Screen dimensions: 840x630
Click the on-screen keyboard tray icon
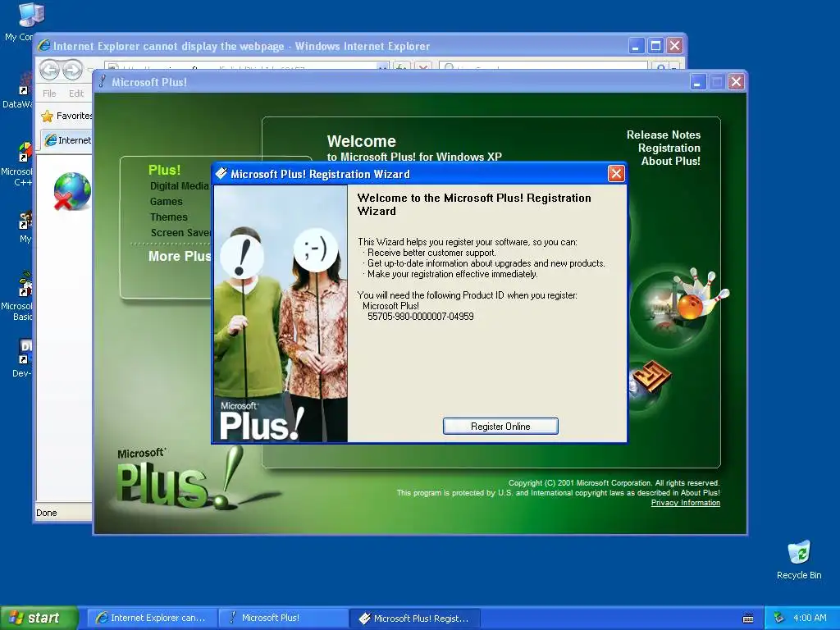coord(748,619)
